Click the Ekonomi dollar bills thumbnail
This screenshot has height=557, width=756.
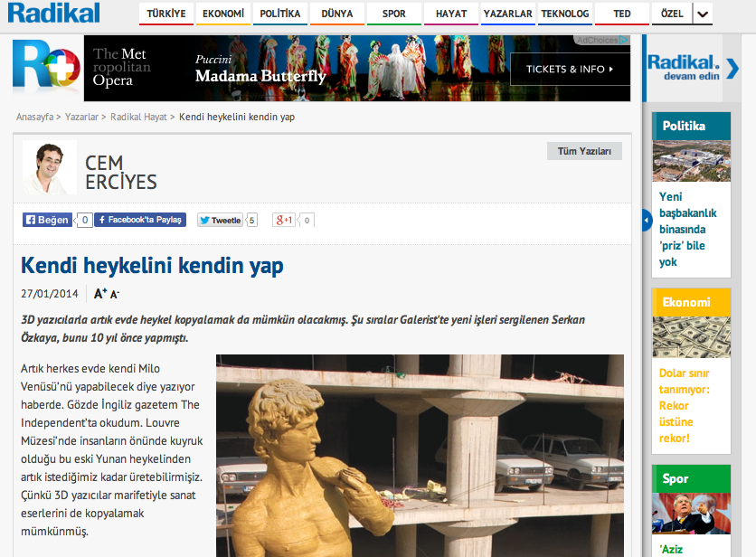[691, 337]
